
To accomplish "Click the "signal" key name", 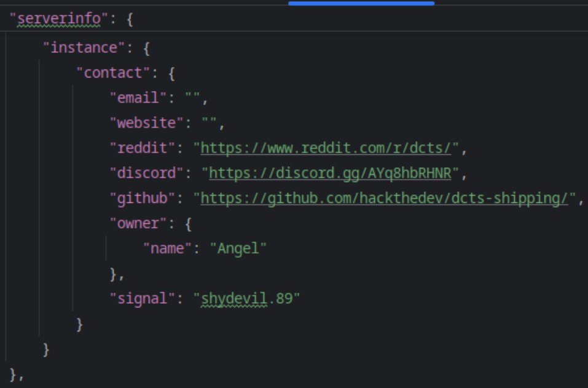I will 143,299.
